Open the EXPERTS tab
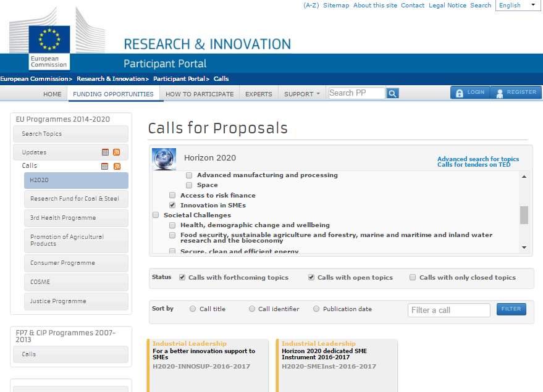 (259, 94)
